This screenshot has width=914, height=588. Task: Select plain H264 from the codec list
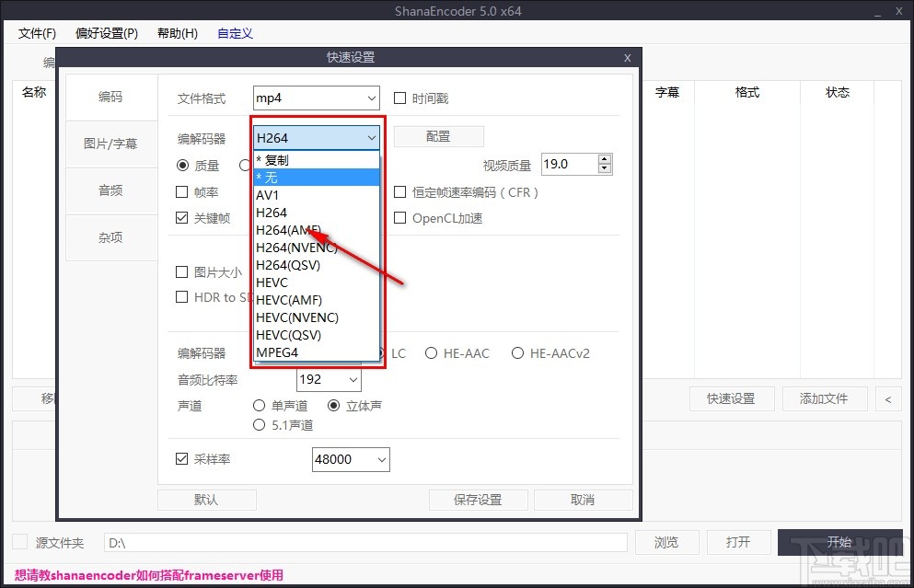[x=317, y=213]
